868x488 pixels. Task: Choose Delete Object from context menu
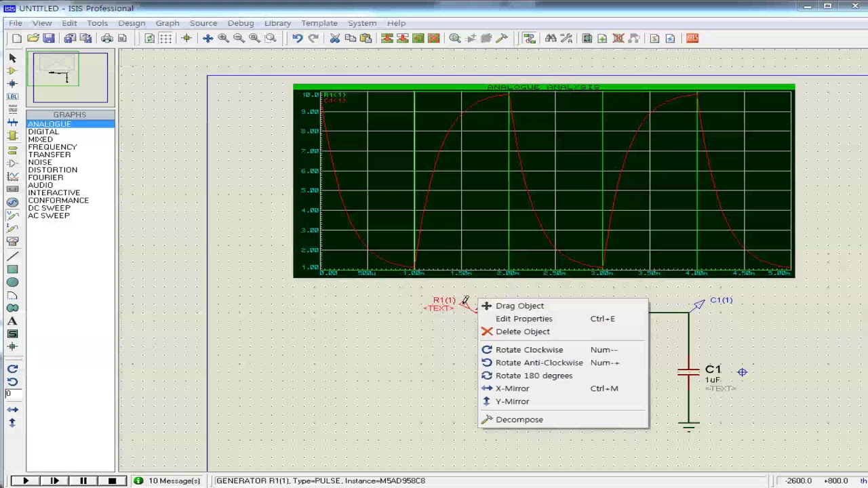pos(563,331)
